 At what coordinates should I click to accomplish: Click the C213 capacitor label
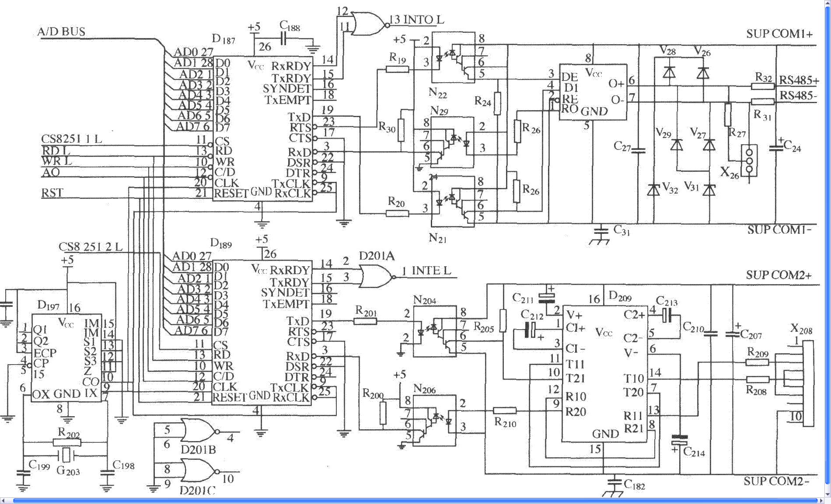pos(667,301)
